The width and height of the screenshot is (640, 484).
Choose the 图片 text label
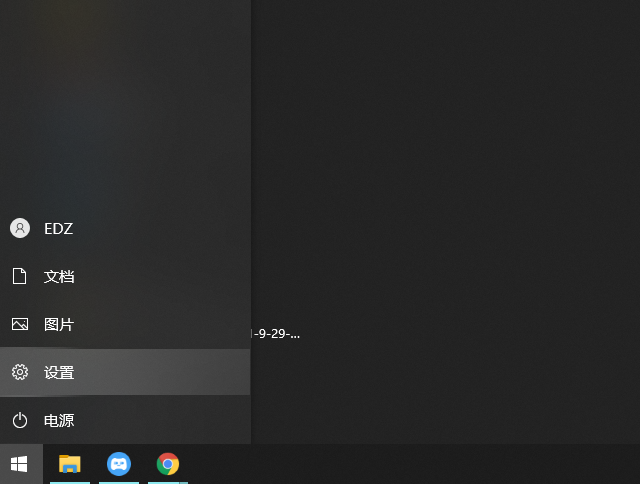pos(59,324)
